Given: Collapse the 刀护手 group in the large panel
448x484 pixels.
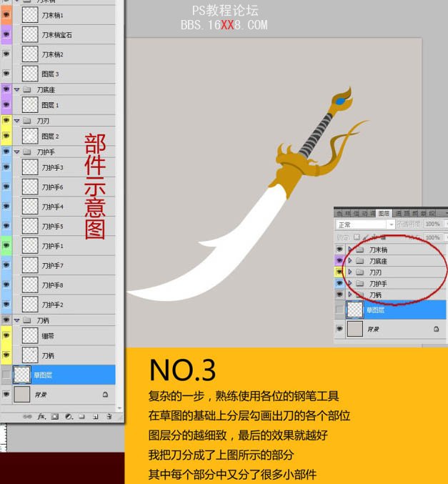Looking at the screenshot, I should point(17,152).
